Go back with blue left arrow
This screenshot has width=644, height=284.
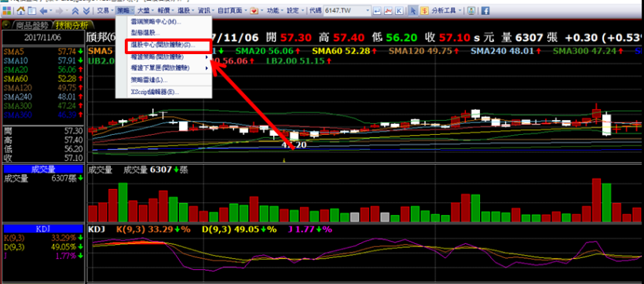43,11
